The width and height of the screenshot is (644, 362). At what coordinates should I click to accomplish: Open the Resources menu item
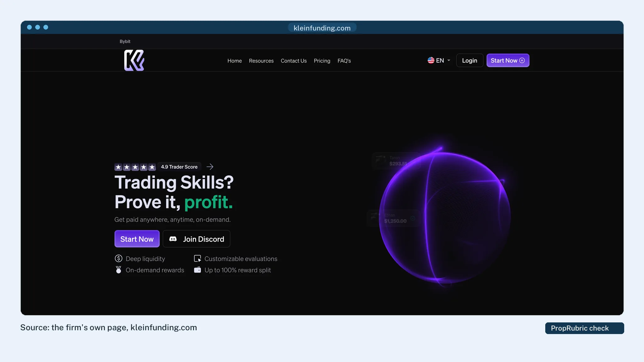pyautogui.click(x=261, y=61)
